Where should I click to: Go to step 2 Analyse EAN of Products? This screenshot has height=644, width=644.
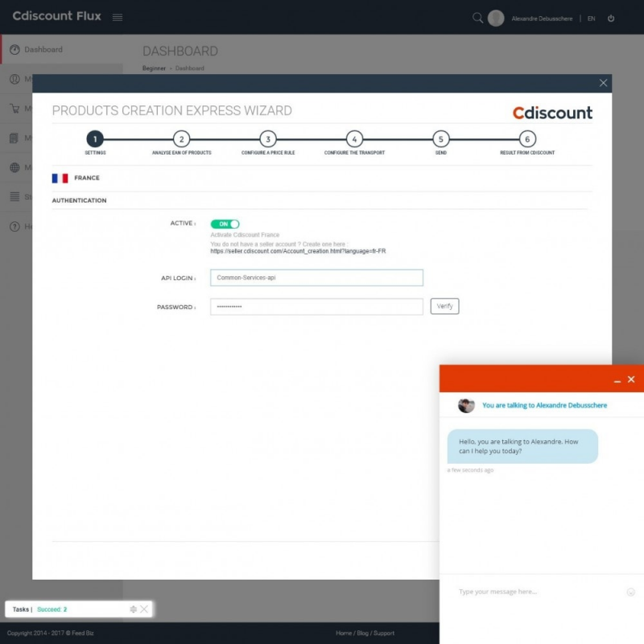click(x=182, y=139)
